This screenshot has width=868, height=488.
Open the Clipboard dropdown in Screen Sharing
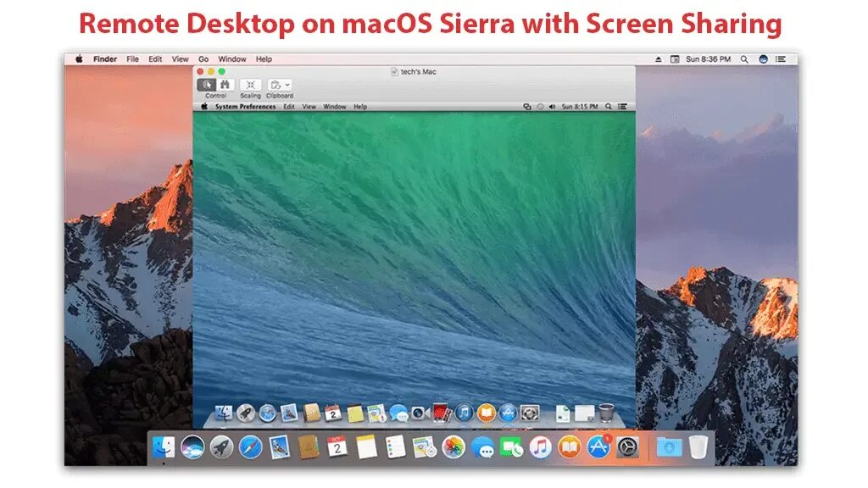click(x=280, y=85)
